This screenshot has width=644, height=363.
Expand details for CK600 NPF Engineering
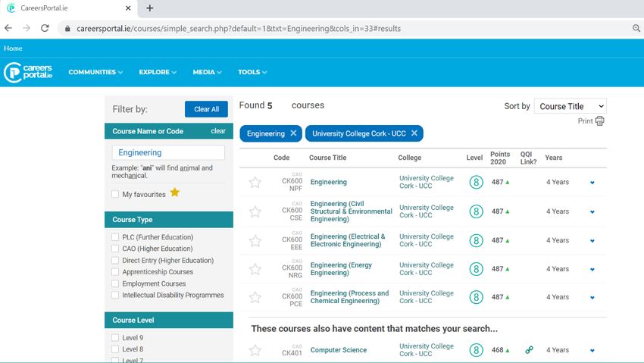[592, 183]
